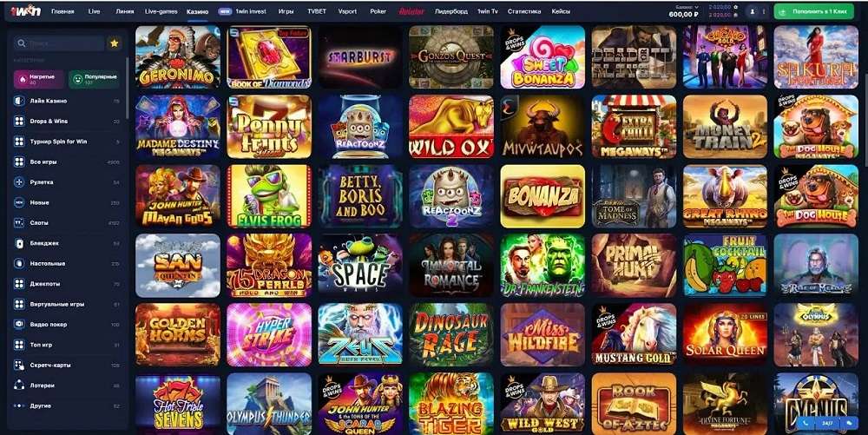Click the Рулетка sidebar icon
Viewport: 868px width, 435px height.
point(19,182)
